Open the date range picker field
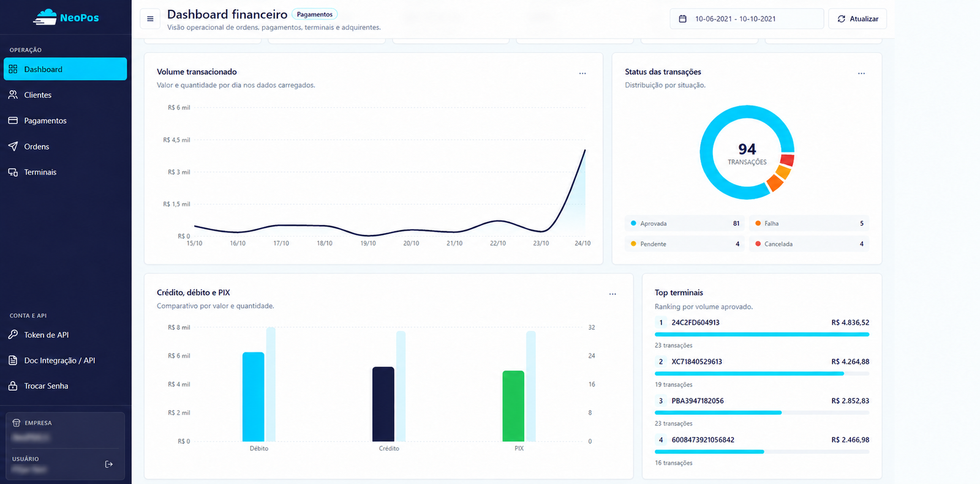The image size is (980, 484). (x=747, y=19)
